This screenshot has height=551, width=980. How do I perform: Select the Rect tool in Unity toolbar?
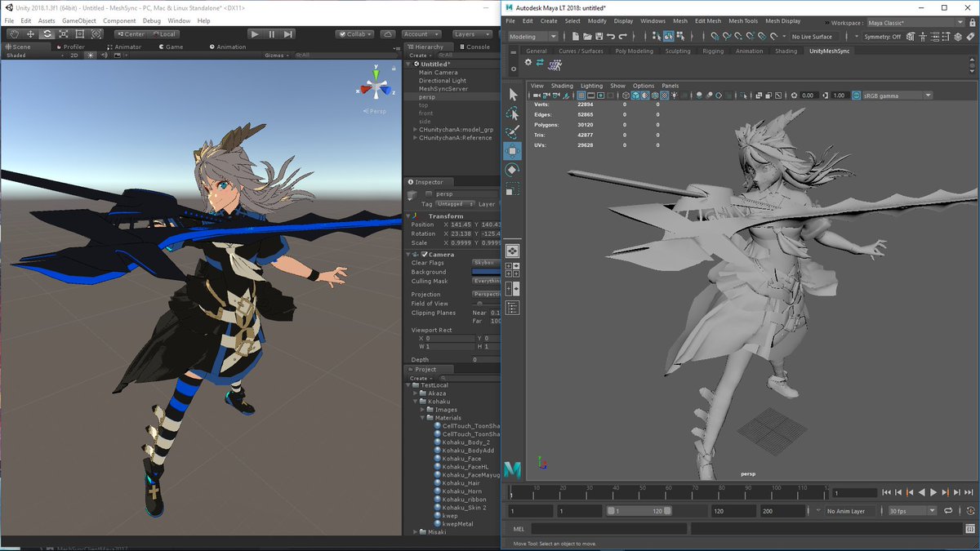pos(80,34)
